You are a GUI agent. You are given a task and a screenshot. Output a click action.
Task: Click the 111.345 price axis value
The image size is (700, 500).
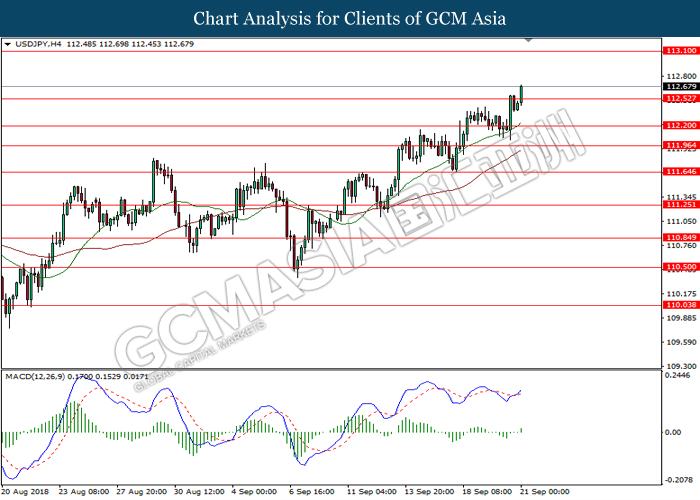(x=681, y=197)
